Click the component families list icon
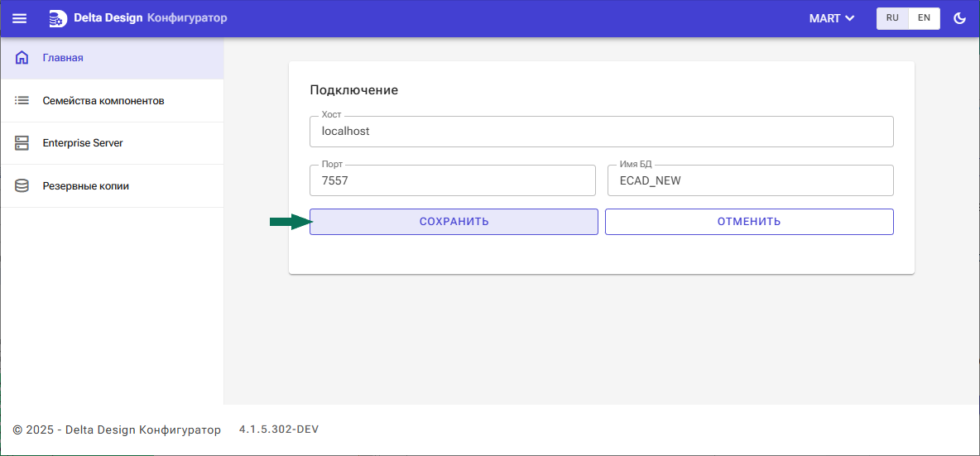Viewport: 980px width, 456px height. click(x=22, y=101)
